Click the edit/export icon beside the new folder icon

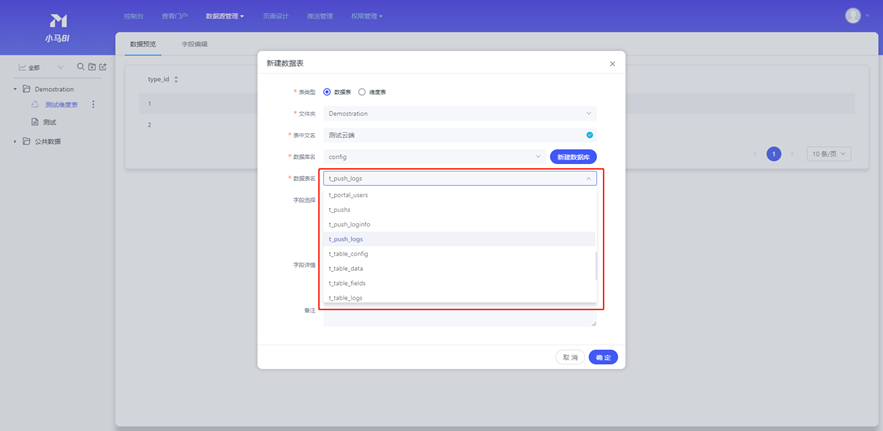pyautogui.click(x=103, y=67)
